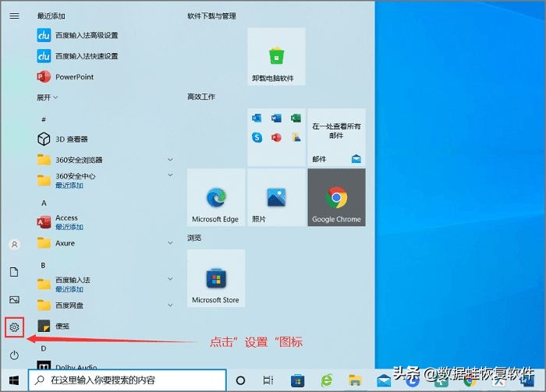Open the Mail app on the taskbar
Image resolution: width=546 pixels, height=392 pixels.
(x=384, y=381)
